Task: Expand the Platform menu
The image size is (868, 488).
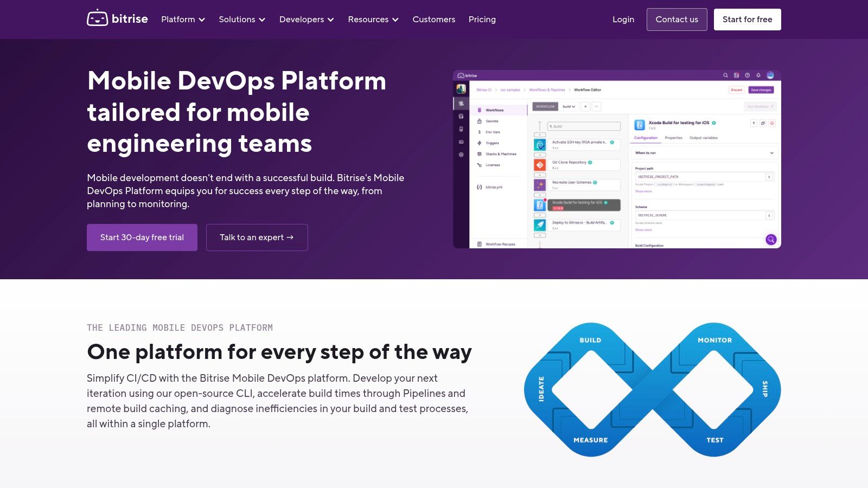Action: click(183, 20)
